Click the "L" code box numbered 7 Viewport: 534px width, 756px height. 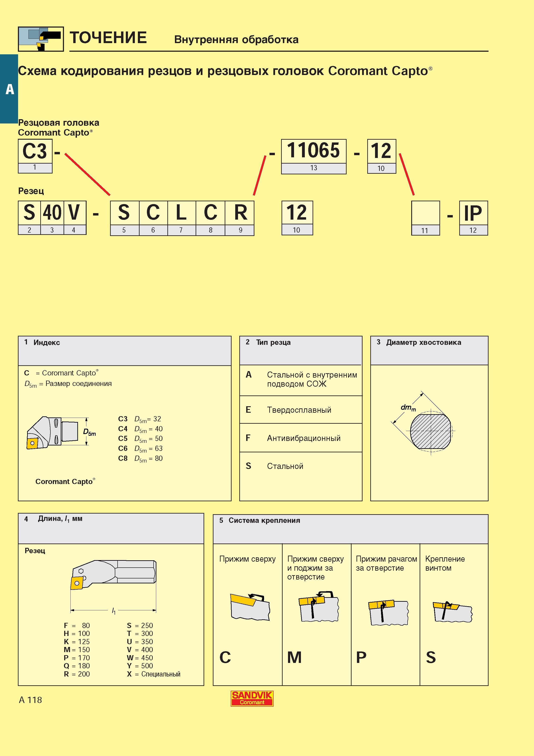[182, 218]
